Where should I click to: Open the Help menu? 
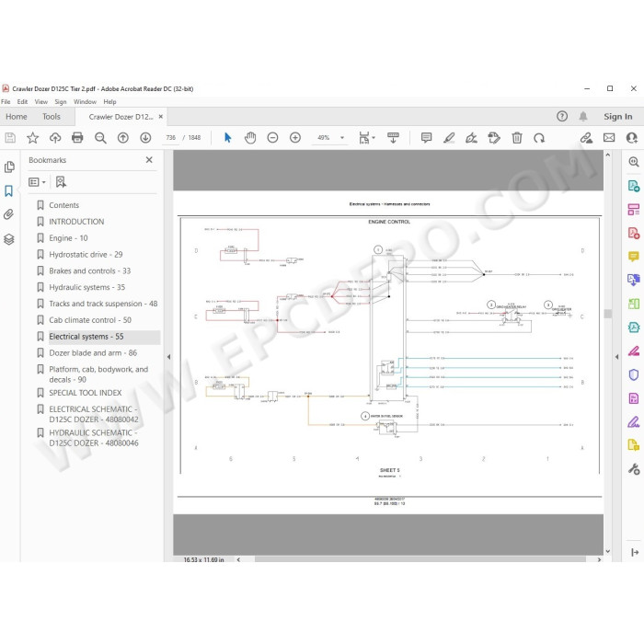tap(109, 102)
